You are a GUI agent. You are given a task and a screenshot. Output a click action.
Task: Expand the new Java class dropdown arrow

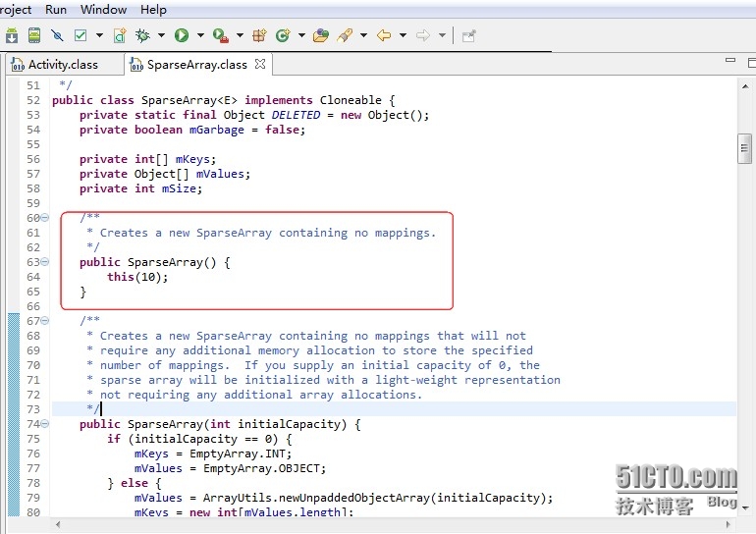301,35
